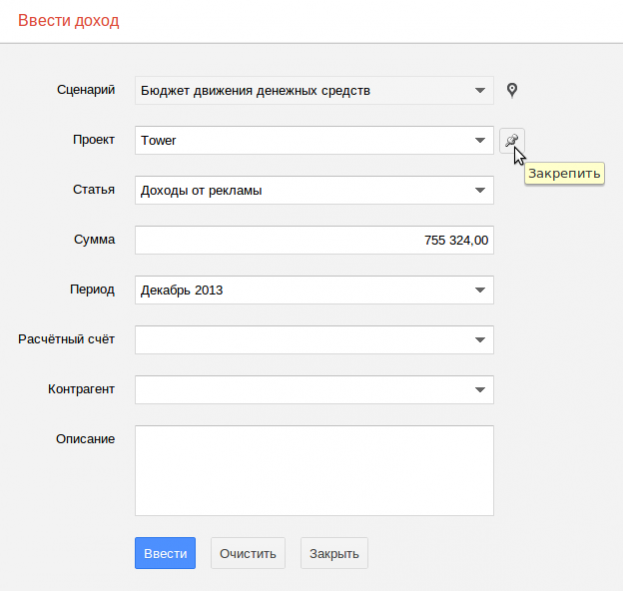Click the Сумма label

coord(95,239)
